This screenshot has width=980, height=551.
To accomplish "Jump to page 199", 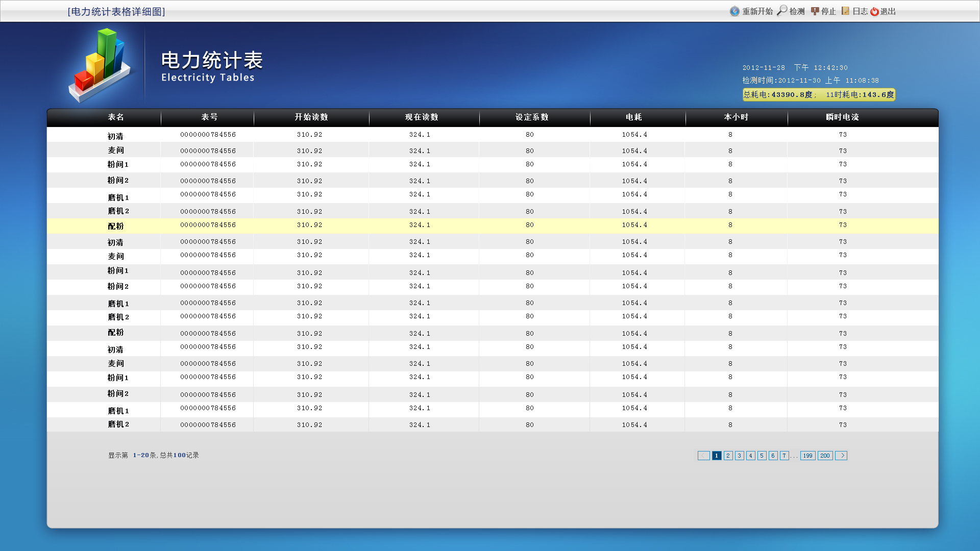I will [808, 456].
